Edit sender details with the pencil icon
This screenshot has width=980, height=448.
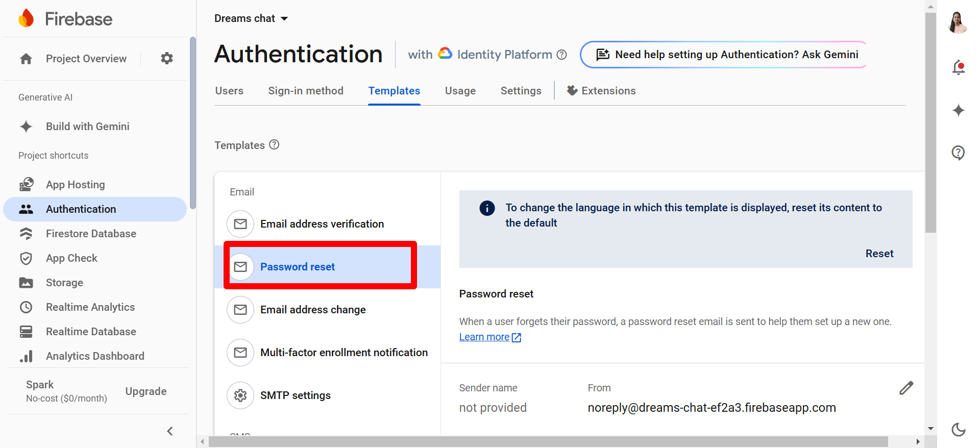pyautogui.click(x=906, y=388)
